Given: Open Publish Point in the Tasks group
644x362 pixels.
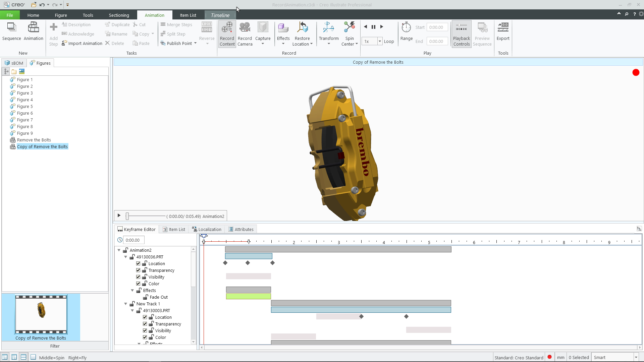Looking at the screenshot, I should click(x=178, y=43).
